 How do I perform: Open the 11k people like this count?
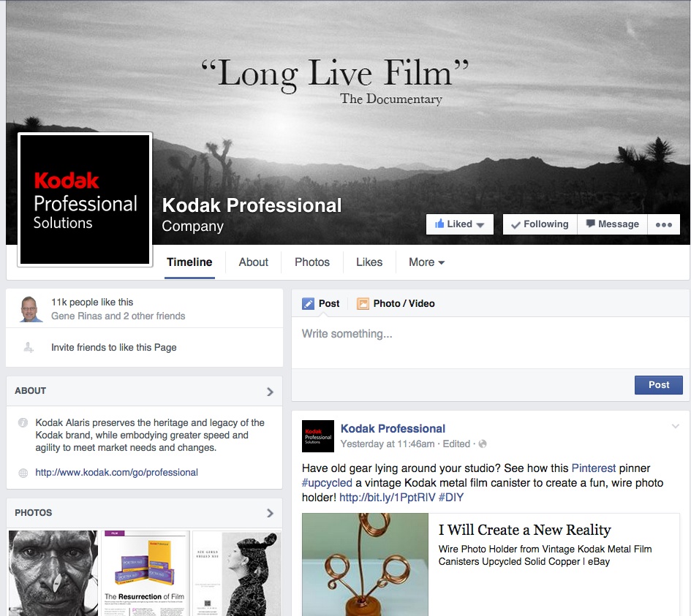pos(92,302)
